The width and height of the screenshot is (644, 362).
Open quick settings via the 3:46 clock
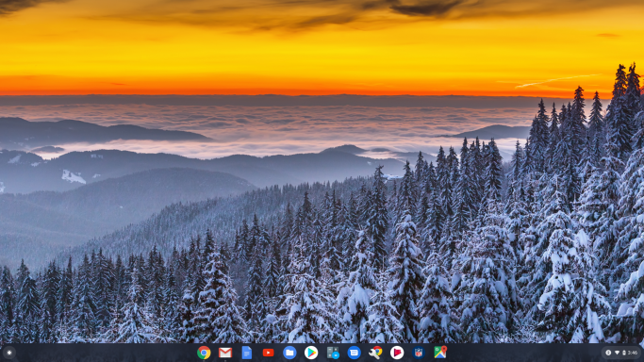click(633, 353)
